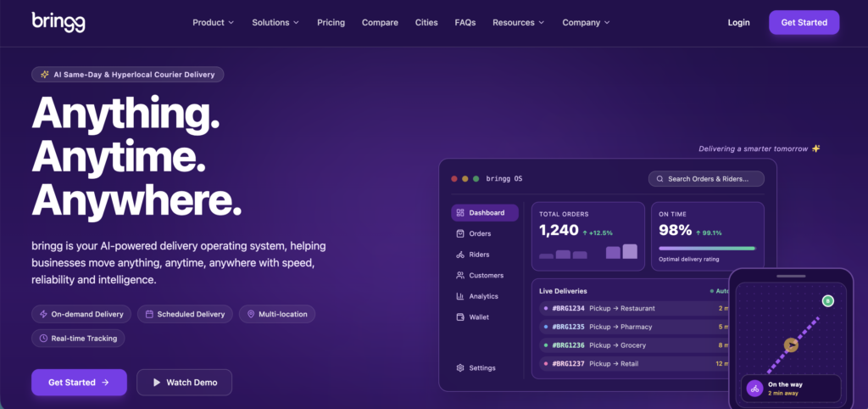The image size is (868, 409).
Task: Open Analytics in the sidebar
Action: pos(485,296)
